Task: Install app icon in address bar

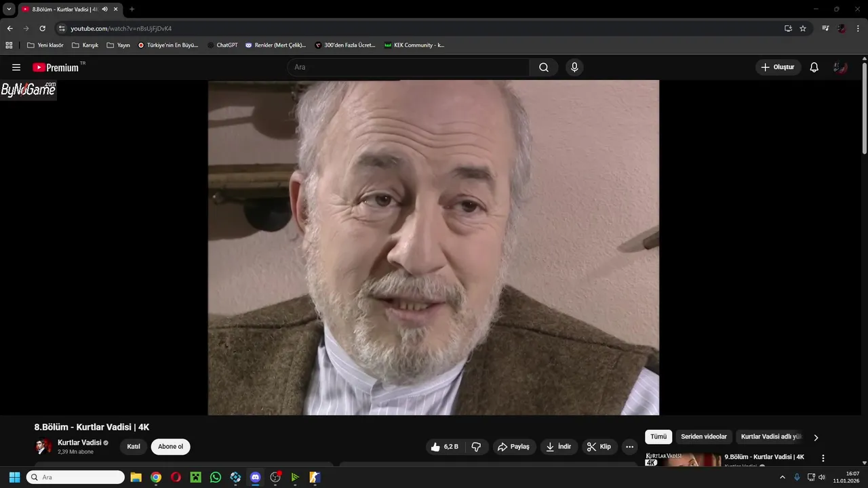Action: (x=788, y=28)
